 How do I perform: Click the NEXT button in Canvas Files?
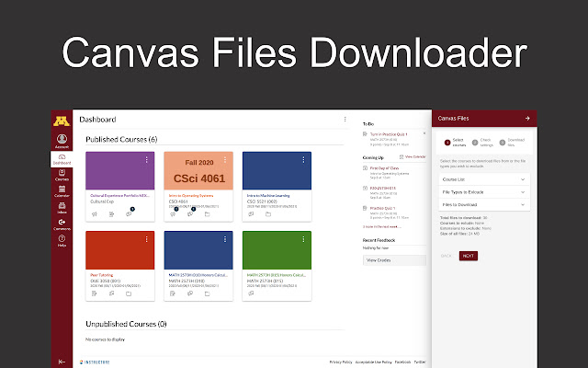pos(469,256)
